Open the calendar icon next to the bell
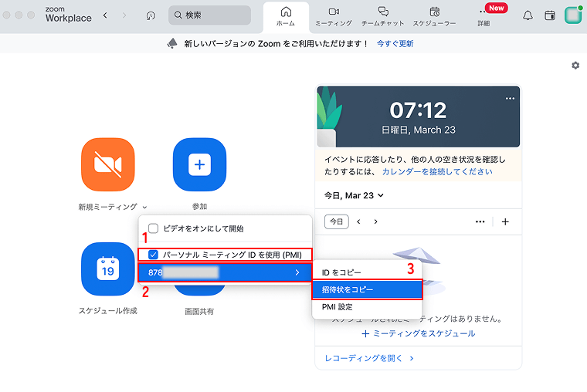Screen dimensions: 587x392 (x=550, y=15)
